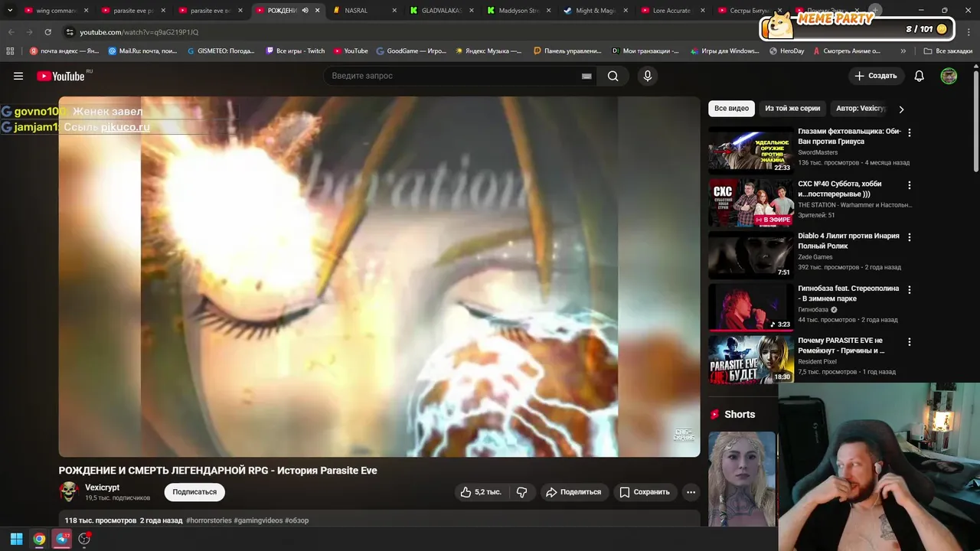The width and height of the screenshot is (980, 551).
Task: Open the Vexicrypt channel name link
Action: point(102,487)
